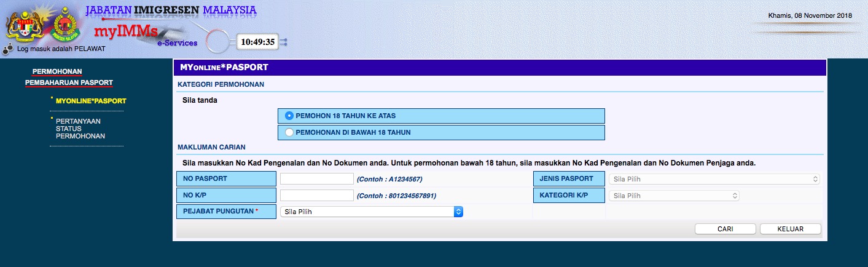Click the Pembaharuan Pasport heading link

coord(69,82)
